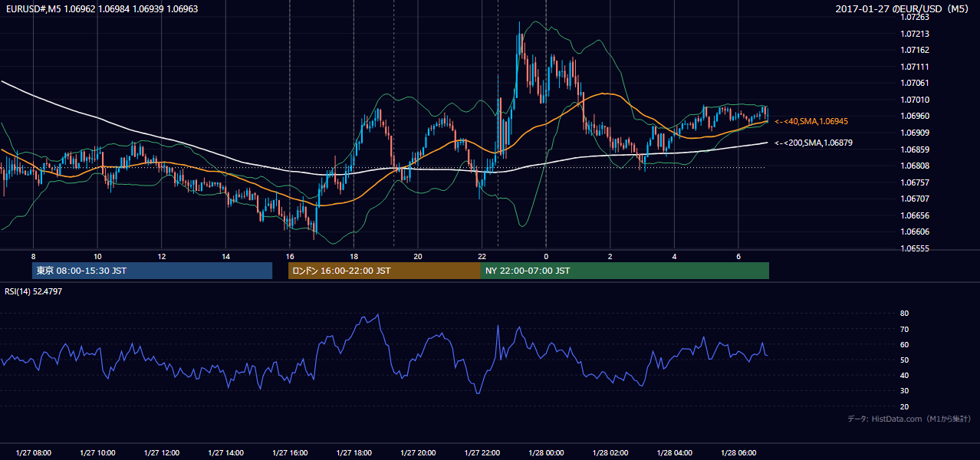Click RSI scale value 40
The height and width of the screenshot is (460, 980).
[x=904, y=376]
